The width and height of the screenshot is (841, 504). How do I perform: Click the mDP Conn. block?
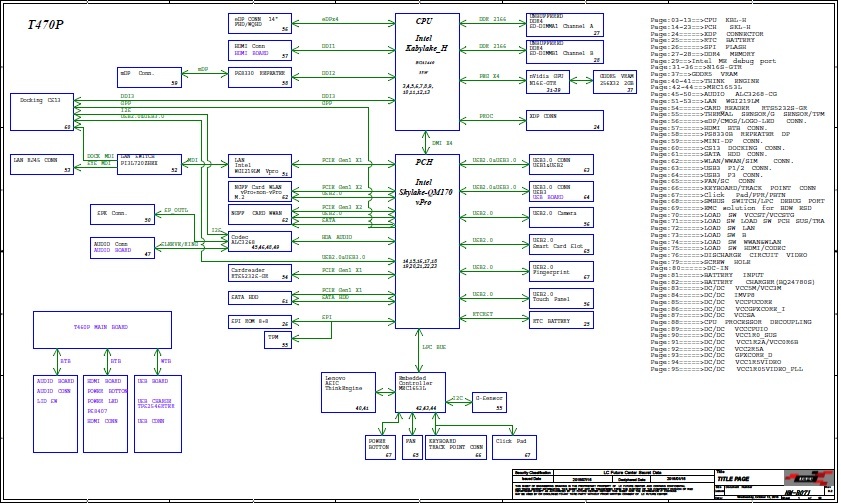[149, 77]
